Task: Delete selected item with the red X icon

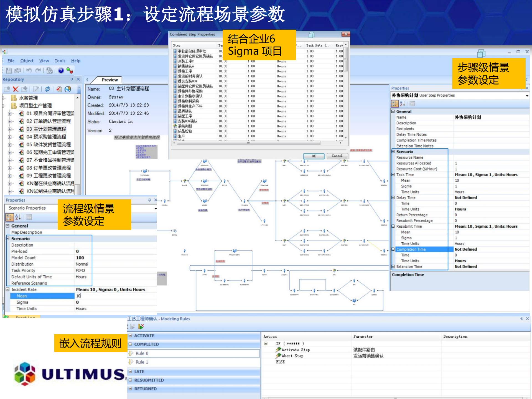Action: (x=16, y=90)
